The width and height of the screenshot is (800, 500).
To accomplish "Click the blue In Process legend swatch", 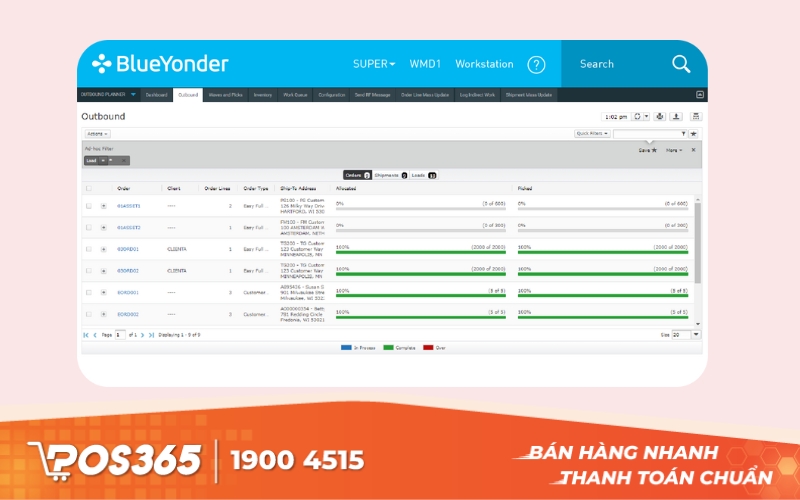I will click(x=346, y=348).
